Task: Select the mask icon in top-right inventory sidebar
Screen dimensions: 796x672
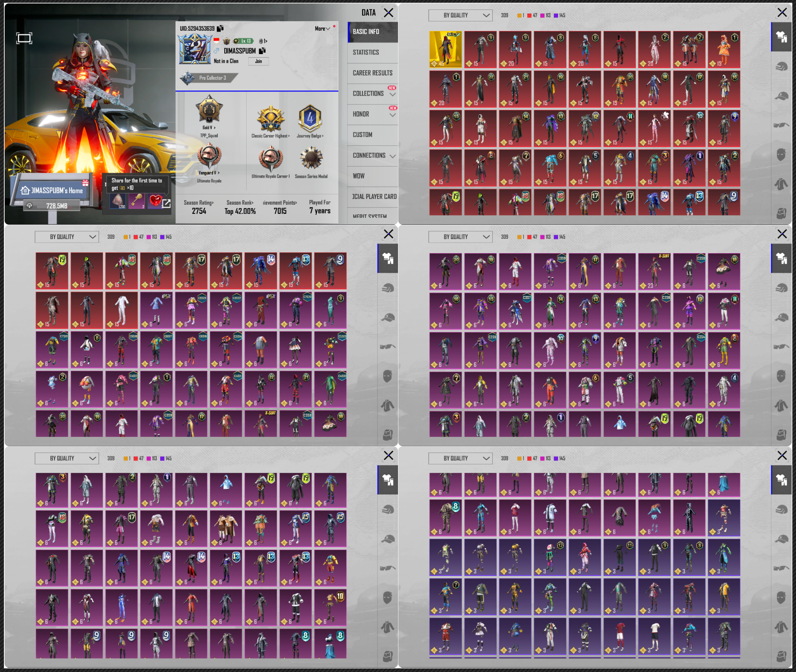Action: tap(782, 154)
